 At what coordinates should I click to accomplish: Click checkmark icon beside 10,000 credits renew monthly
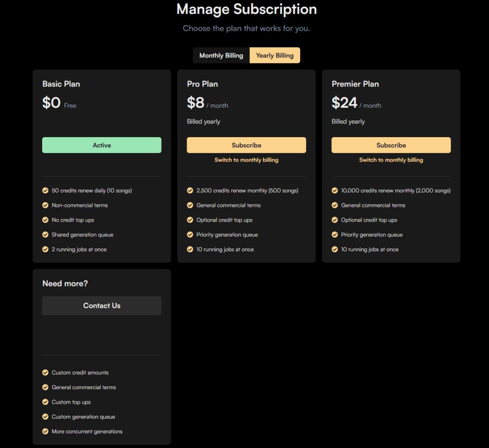pos(335,191)
